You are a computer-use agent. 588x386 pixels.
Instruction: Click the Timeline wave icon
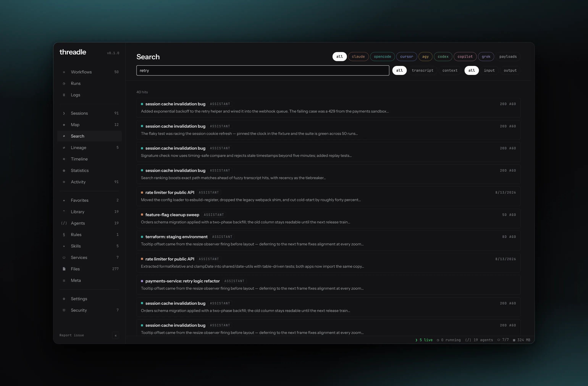click(x=64, y=159)
